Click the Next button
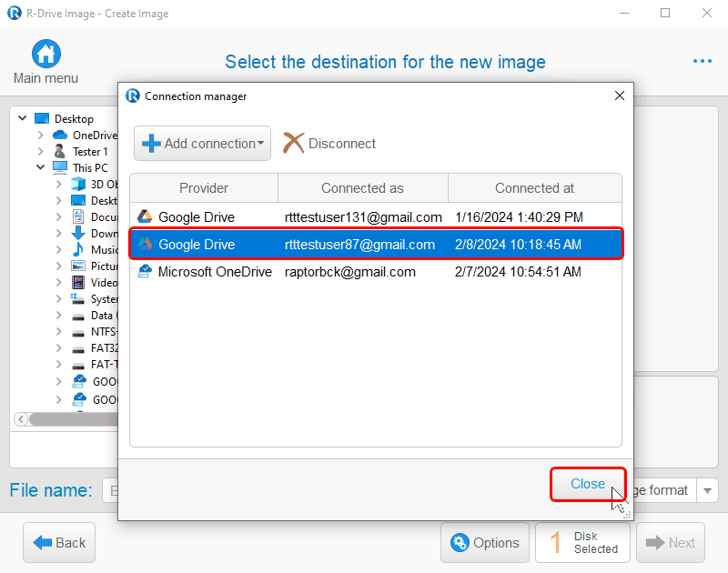The height and width of the screenshot is (573, 728). click(671, 542)
